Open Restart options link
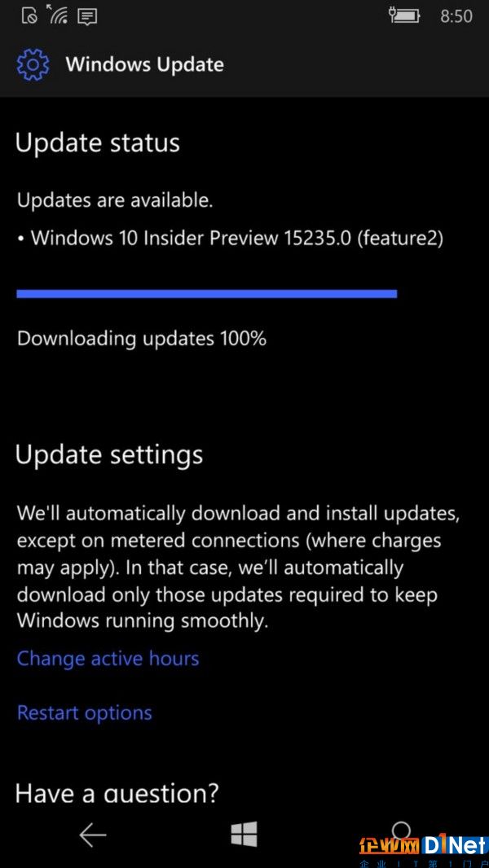Viewport: 489px width, 868px height. (x=84, y=712)
